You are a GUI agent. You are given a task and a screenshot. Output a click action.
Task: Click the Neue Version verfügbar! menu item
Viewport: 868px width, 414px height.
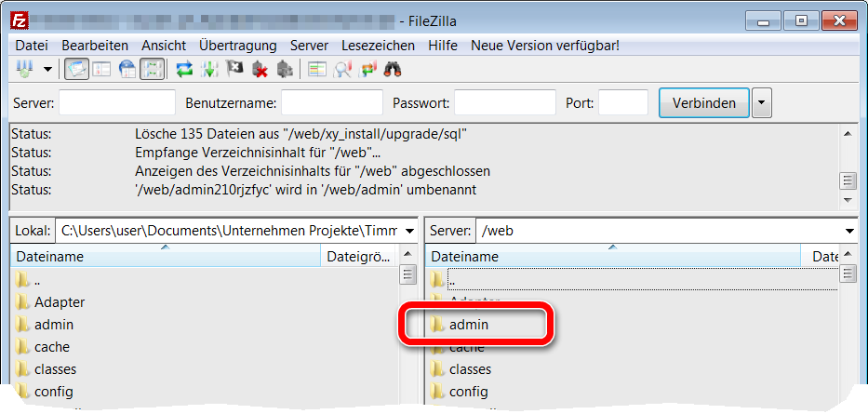coord(544,45)
